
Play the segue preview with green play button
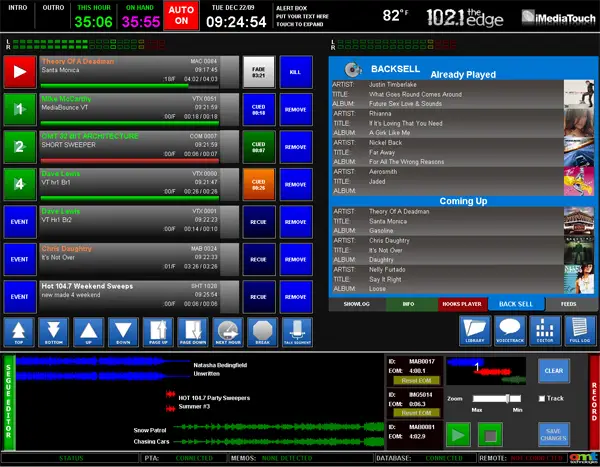tap(458, 434)
